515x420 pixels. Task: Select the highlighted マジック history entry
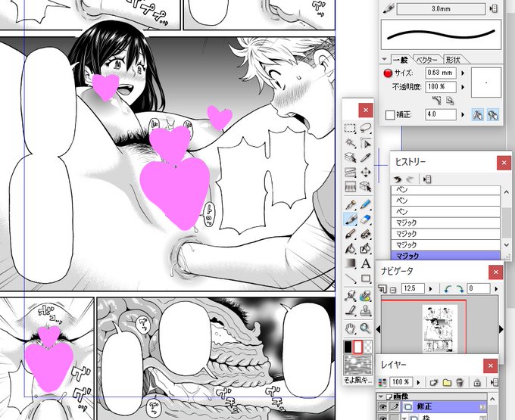coord(445,256)
